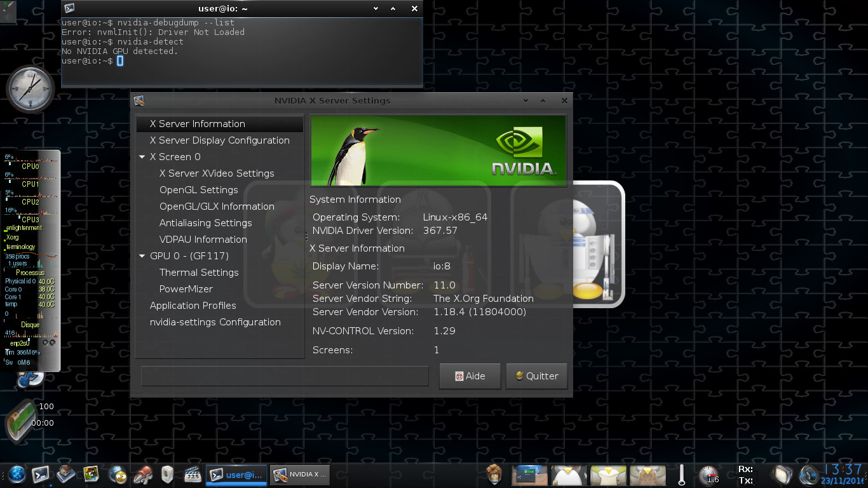Click the driver version value 367.57

point(440,231)
